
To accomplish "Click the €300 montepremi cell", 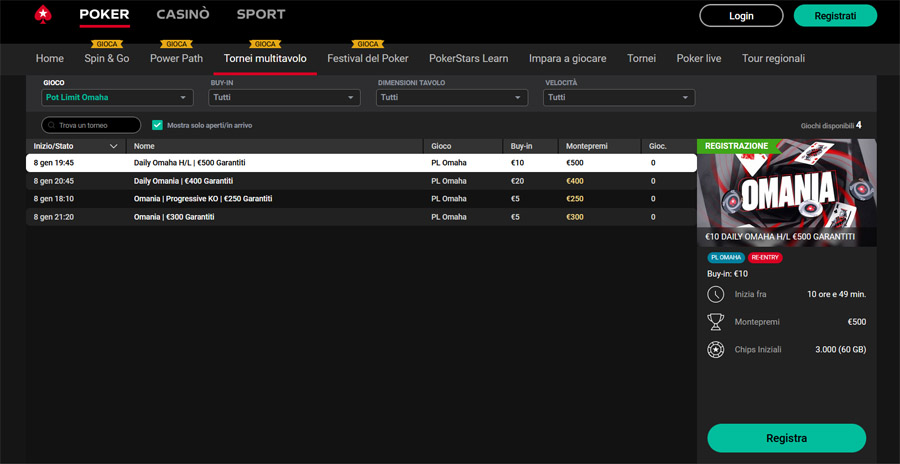I will click(575, 217).
